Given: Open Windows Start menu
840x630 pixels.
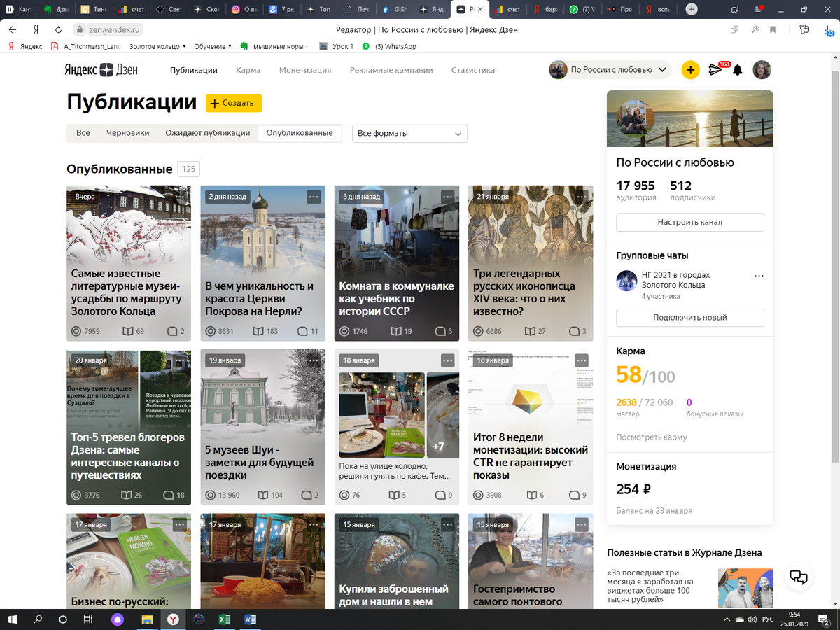Looking at the screenshot, I should pos(13,619).
